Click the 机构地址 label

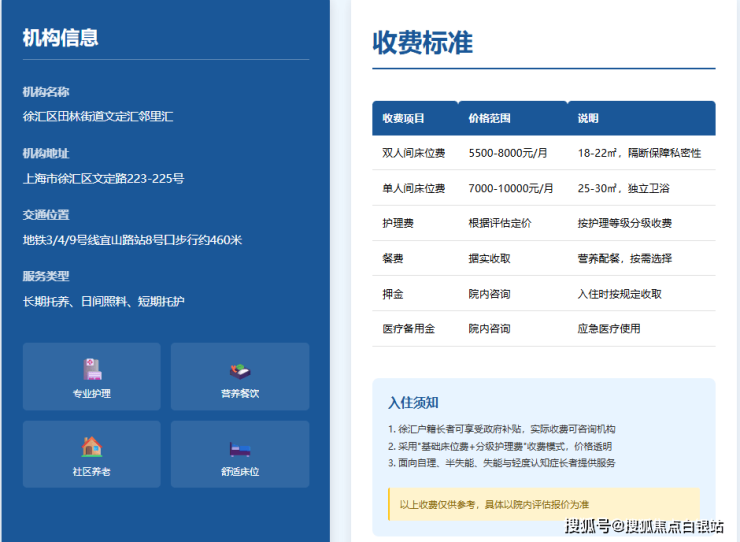[46, 153]
